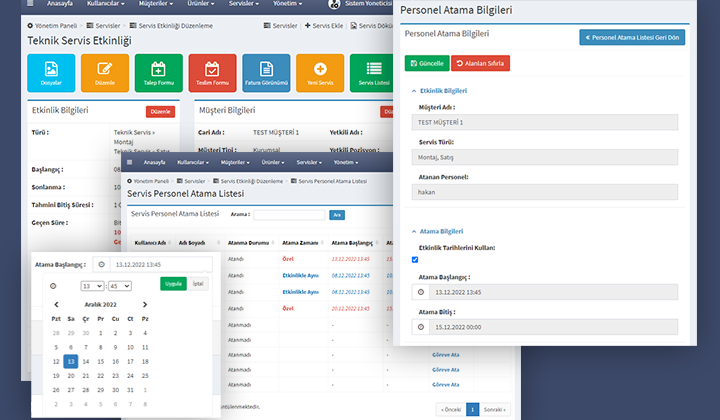Screen dimensions: 720x420
Task: Open the minute dropdown showing 45
Action: coord(120,286)
